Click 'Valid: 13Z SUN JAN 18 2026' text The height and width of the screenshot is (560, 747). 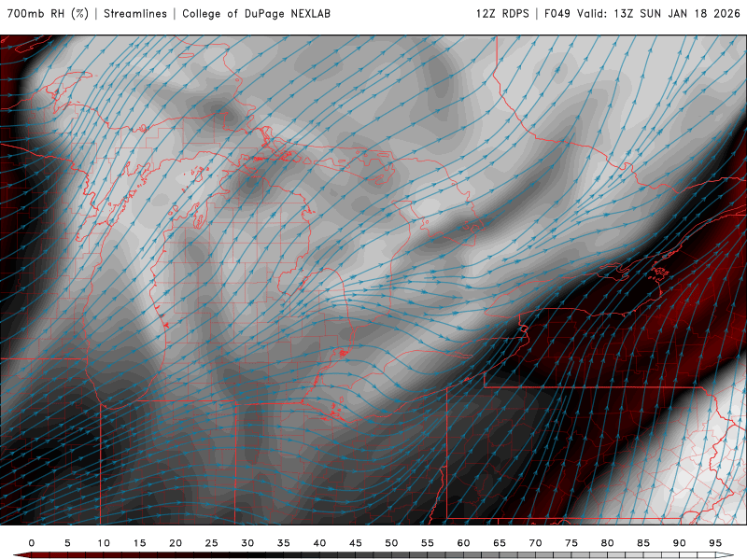(658, 14)
